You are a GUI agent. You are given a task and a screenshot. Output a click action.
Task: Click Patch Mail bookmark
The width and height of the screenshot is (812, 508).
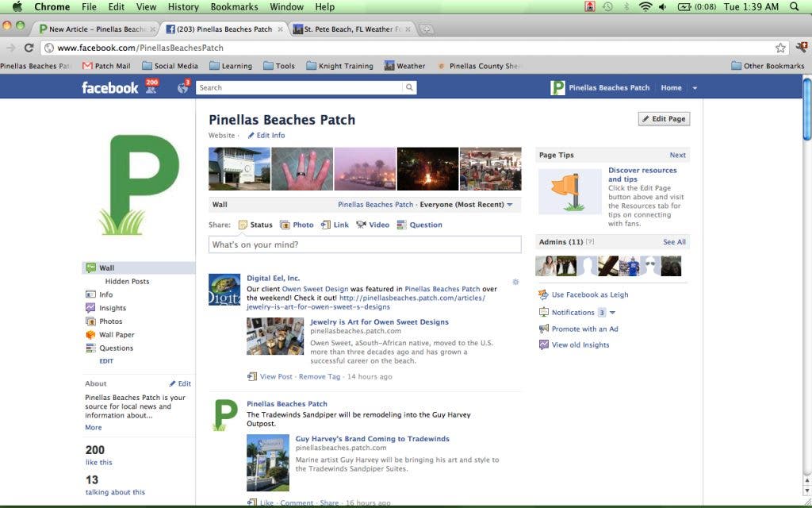click(x=107, y=66)
